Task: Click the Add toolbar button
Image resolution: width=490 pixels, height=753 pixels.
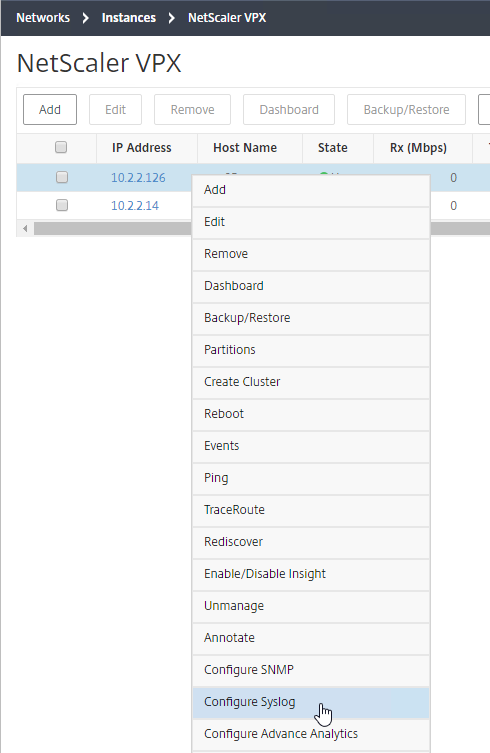Action: 50,109
